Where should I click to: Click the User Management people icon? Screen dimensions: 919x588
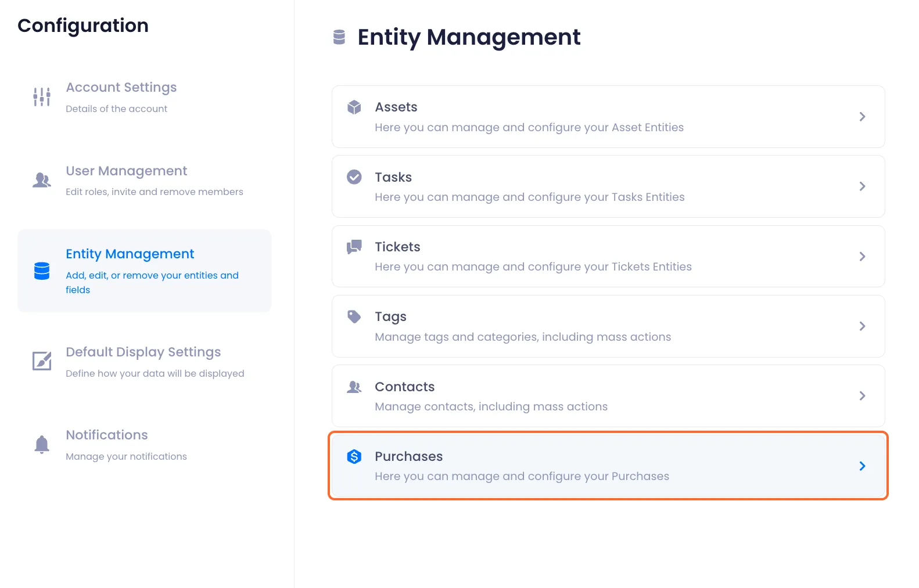coord(42,180)
